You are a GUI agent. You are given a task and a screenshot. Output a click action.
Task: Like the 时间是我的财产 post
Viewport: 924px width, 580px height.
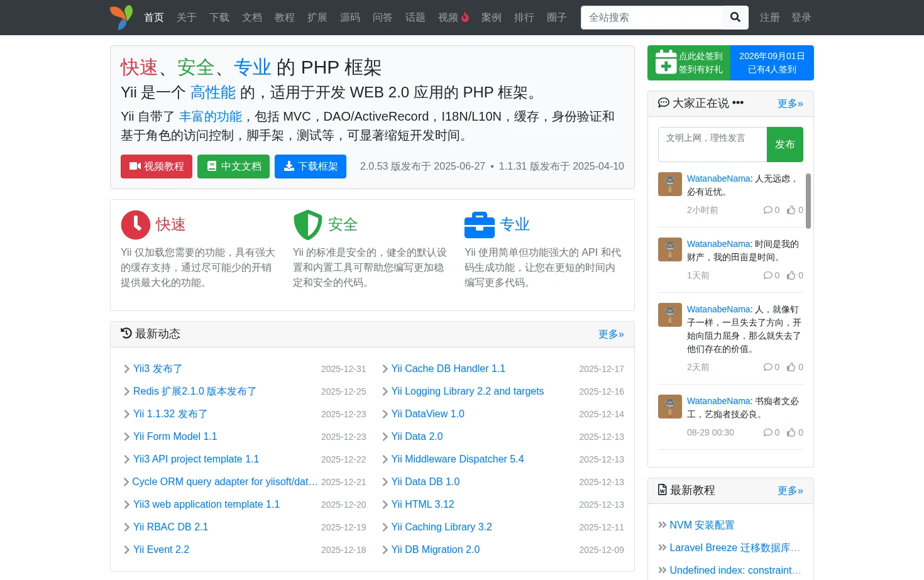791,275
